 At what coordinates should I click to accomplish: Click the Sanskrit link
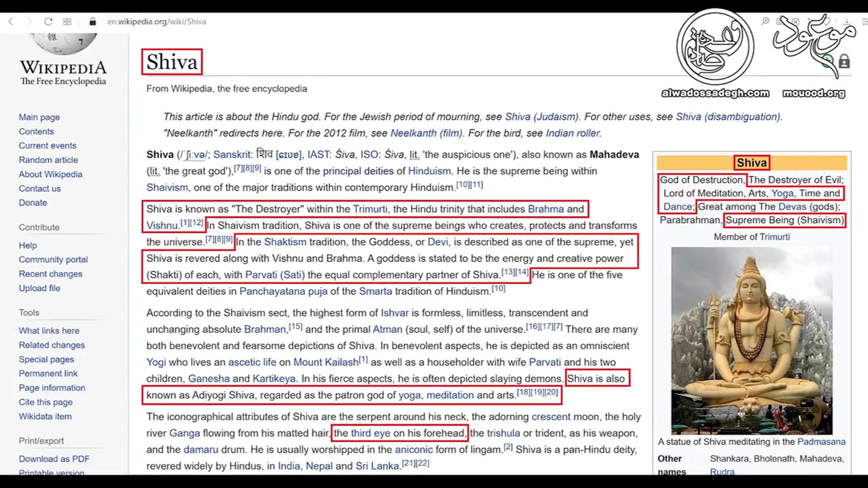[x=231, y=155]
